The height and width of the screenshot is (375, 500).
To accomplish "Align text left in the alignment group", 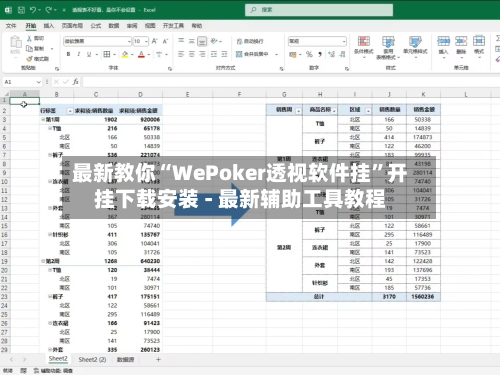I will pyautogui.click(x=181, y=54).
